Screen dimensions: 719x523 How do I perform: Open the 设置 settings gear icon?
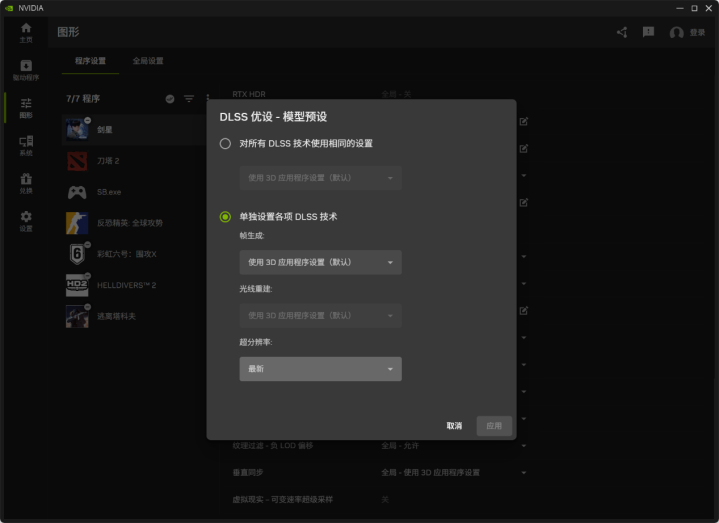pos(26,221)
